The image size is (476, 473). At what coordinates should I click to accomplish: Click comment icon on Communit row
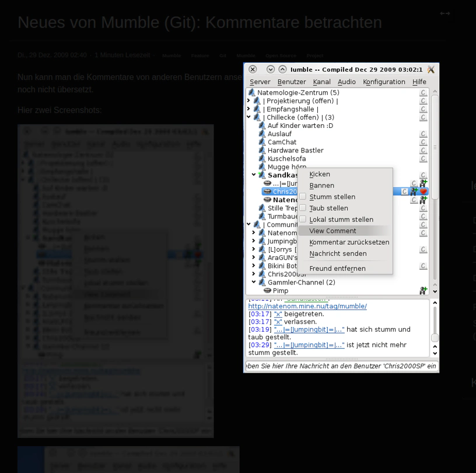[x=423, y=224]
